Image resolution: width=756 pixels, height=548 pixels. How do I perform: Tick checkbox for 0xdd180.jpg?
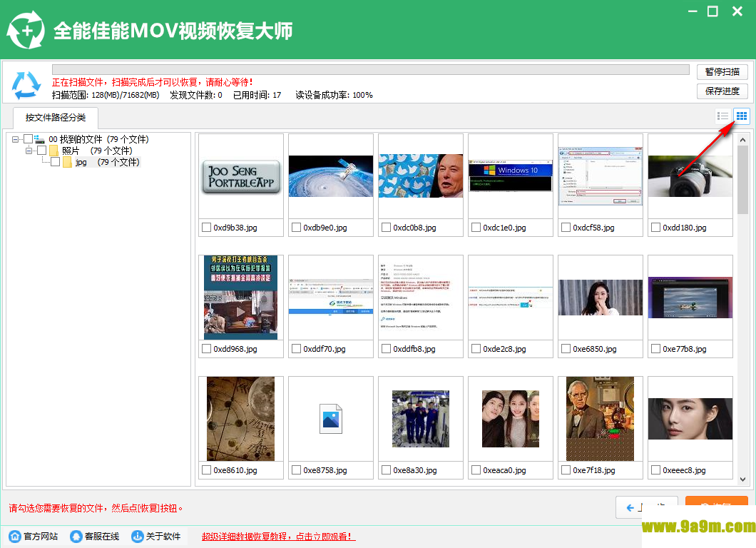click(x=655, y=227)
